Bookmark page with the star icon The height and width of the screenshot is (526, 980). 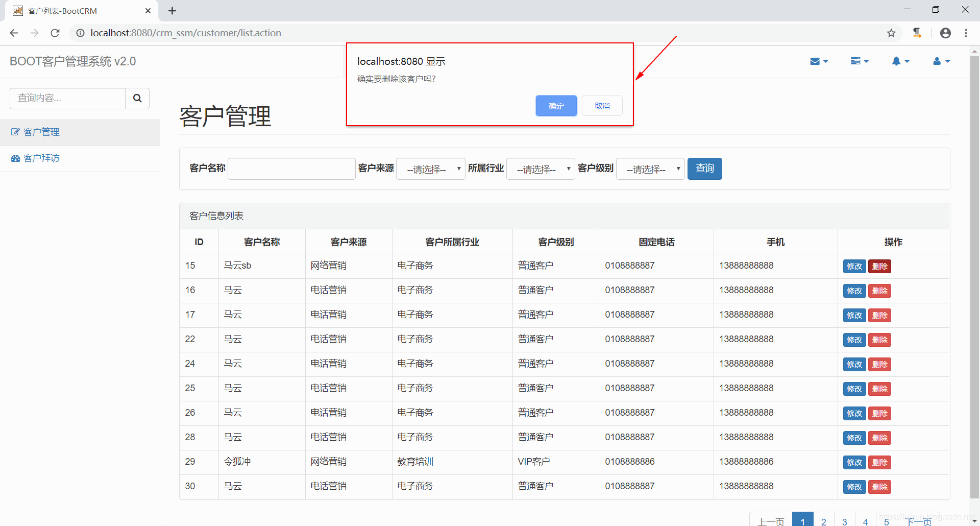click(891, 33)
